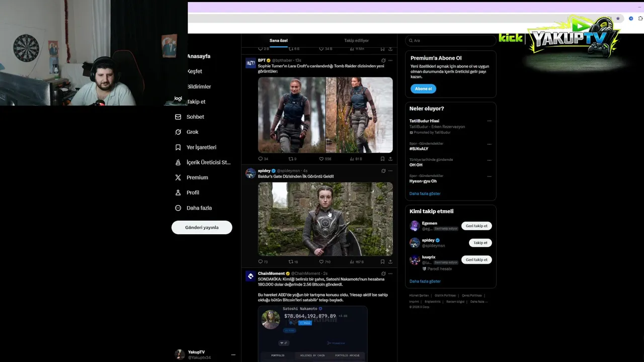Image resolution: width=644 pixels, height=362 pixels.
Task: Open ChainMoment post more options menu
Action: 390,274
